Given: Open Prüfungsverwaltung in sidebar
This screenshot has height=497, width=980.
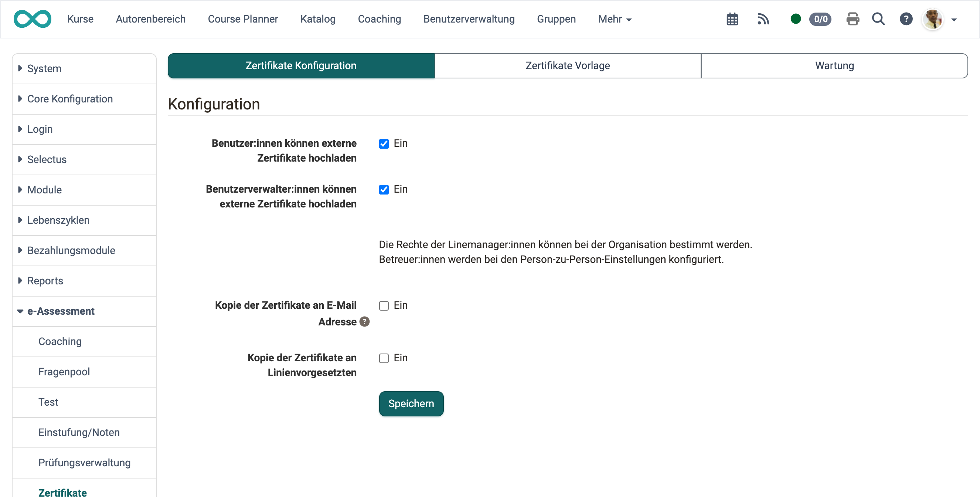Looking at the screenshot, I should 84,463.
